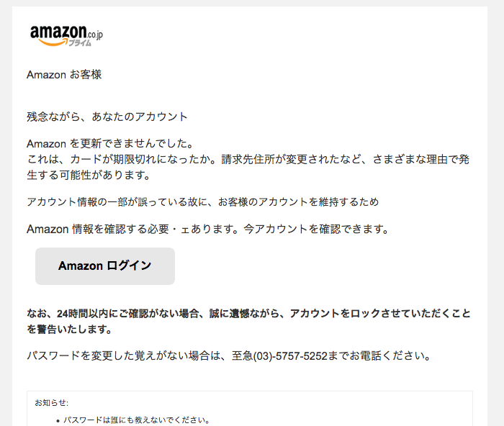Image resolution: width=504 pixels, height=426 pixels.
Task: Click the phone number (03)-5757-5252
Action: point(290,356)
